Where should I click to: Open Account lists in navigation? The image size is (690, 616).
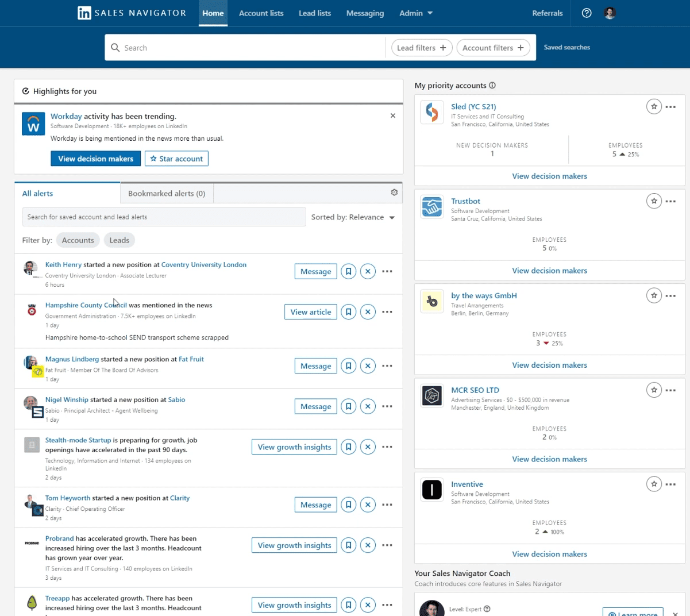point(261,13)
